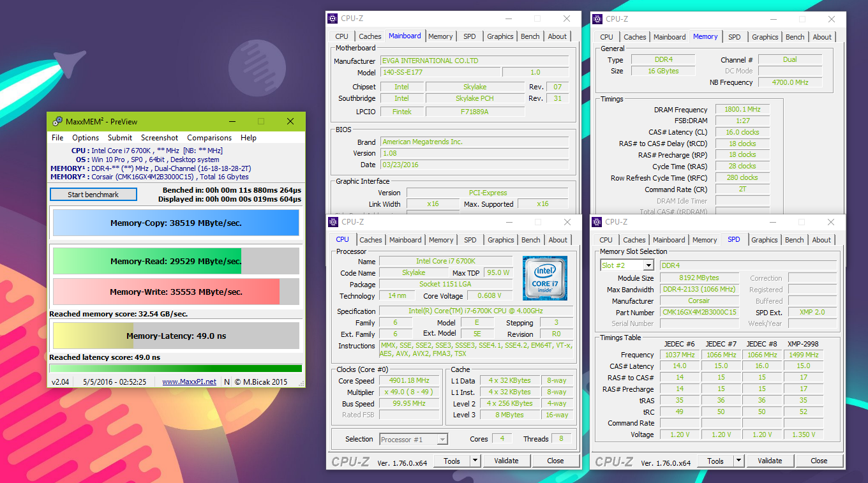Select the About tab in SPD window
This screenshot has width=868, height=483.
[821, 240]
